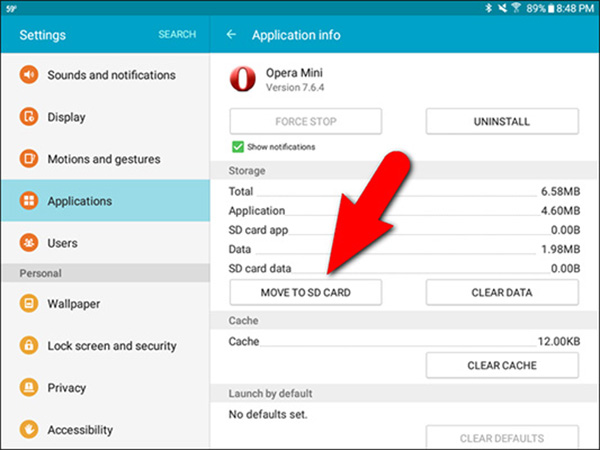Tap the CLEAR CACHE button
This screenshot has width=600, height=450.
tap(502, 365)
